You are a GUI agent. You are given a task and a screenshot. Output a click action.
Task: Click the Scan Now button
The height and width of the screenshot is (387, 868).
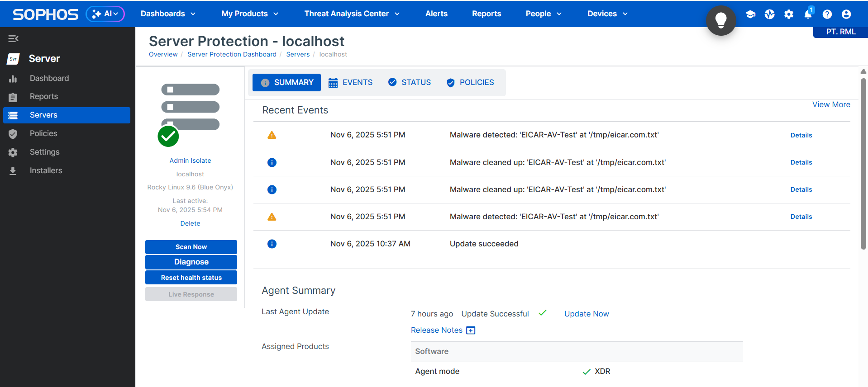[x=191, y=247]
